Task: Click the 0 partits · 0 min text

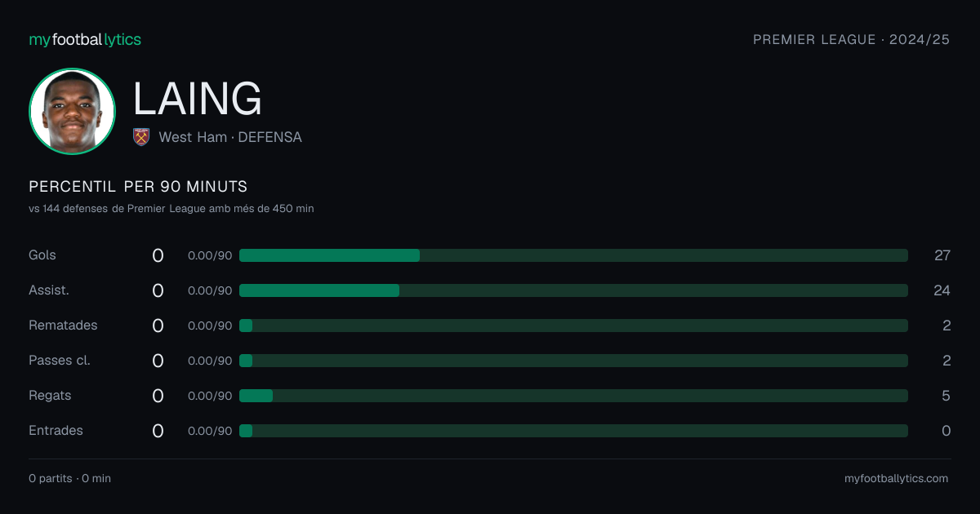Action: point(69,479)
